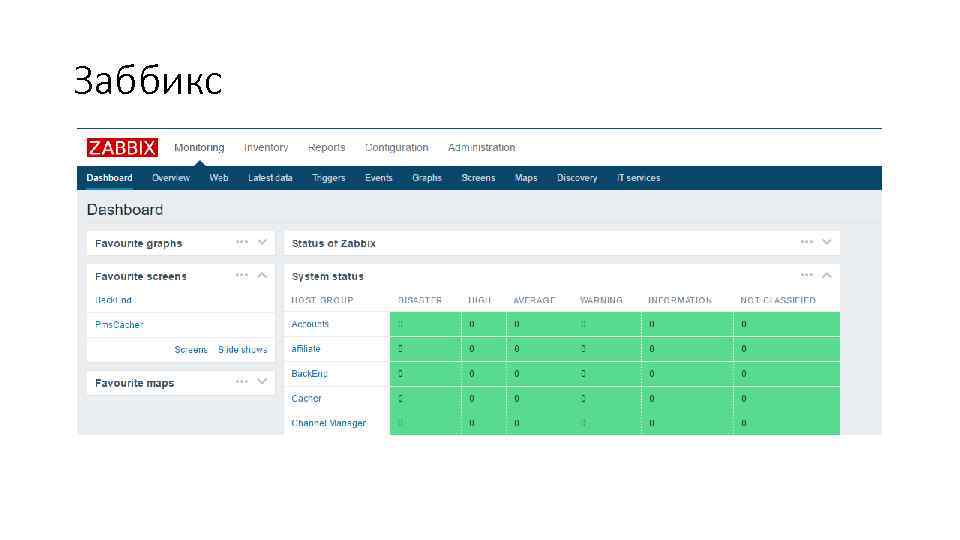This screenshot has width=960, height=540.
Task: Open Favourite screens options menu dots
Action: 242,276
